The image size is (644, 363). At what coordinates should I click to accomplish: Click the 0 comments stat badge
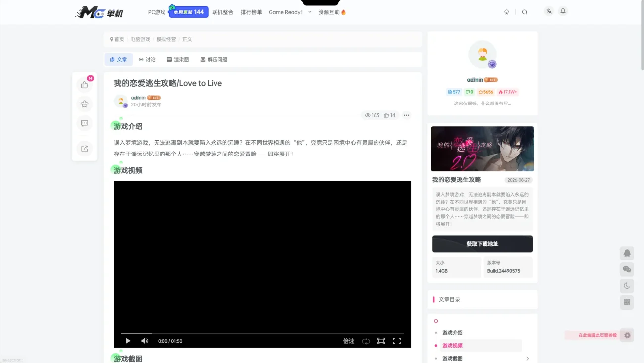[469, 92]
